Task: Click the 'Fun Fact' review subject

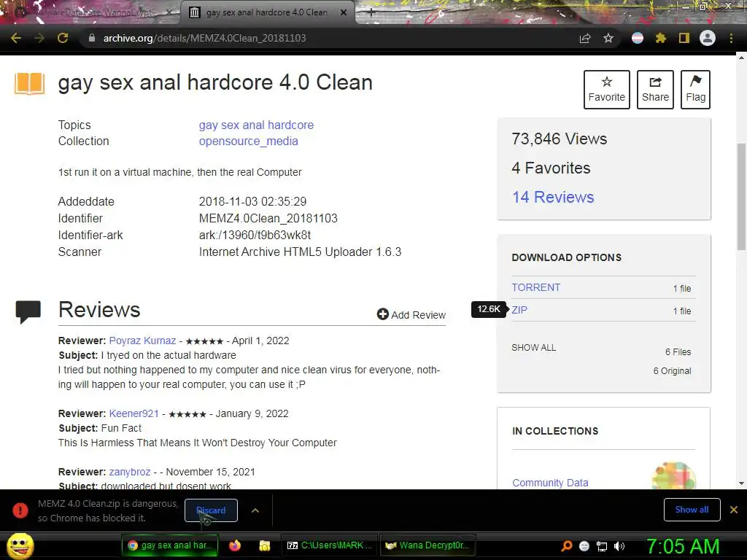Action: coord(121,428)
